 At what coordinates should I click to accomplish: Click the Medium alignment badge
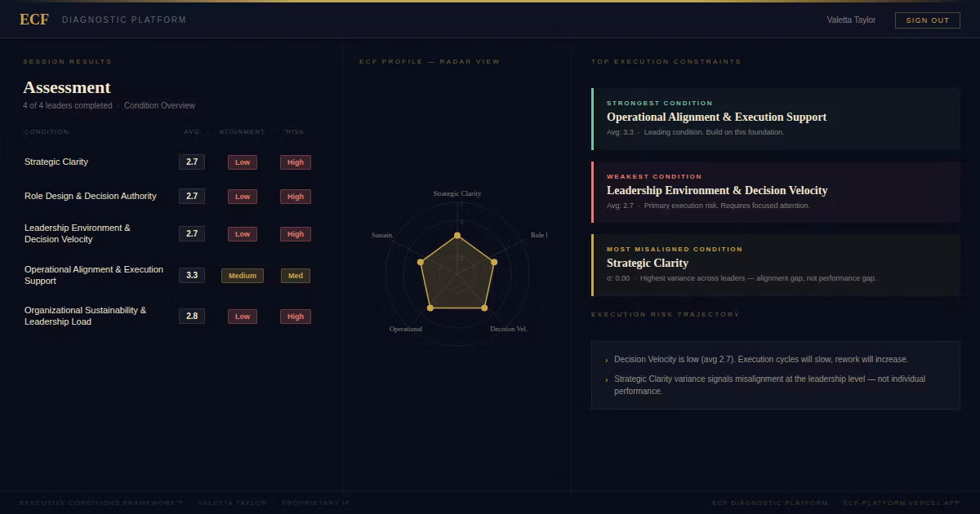pos(243,276)
